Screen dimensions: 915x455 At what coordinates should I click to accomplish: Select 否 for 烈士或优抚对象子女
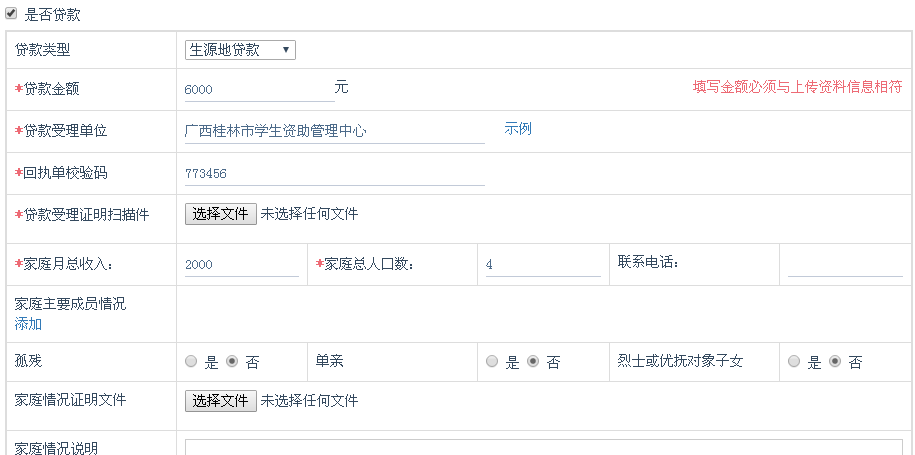pyautogui.click(x=835, y=362)
